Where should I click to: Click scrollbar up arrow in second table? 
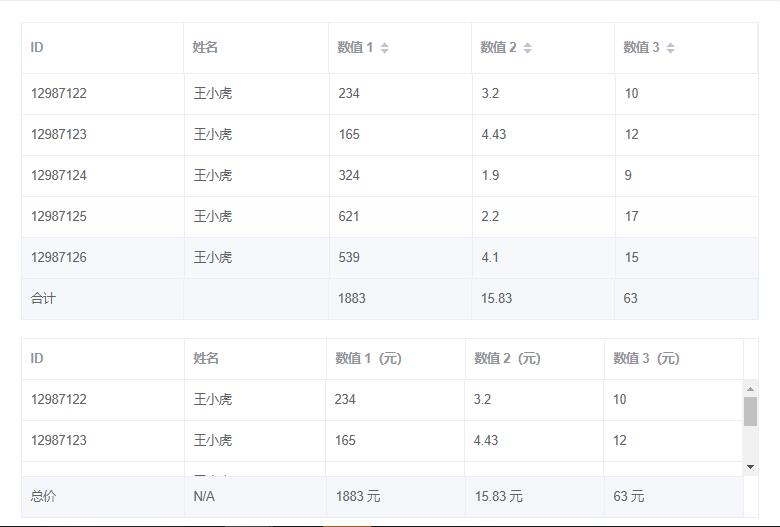750,389
